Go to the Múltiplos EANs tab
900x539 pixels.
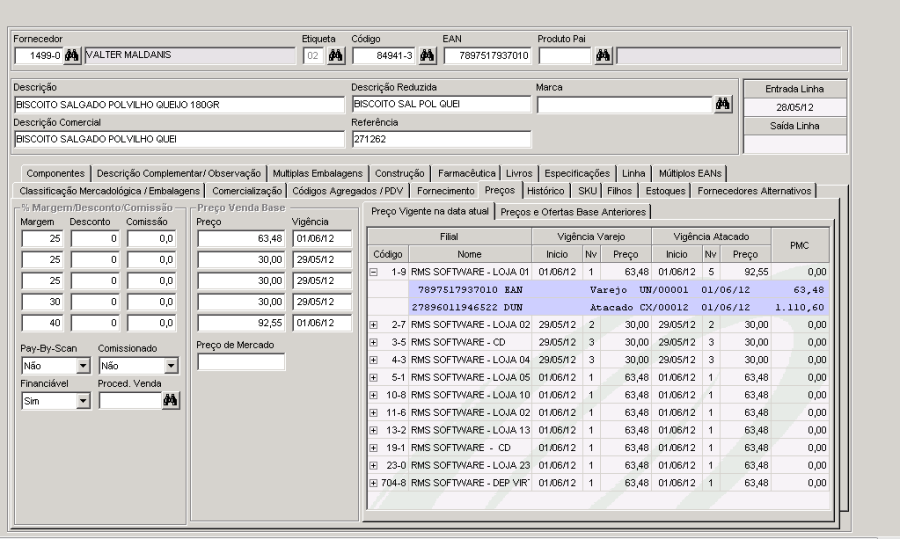point(691,172)
